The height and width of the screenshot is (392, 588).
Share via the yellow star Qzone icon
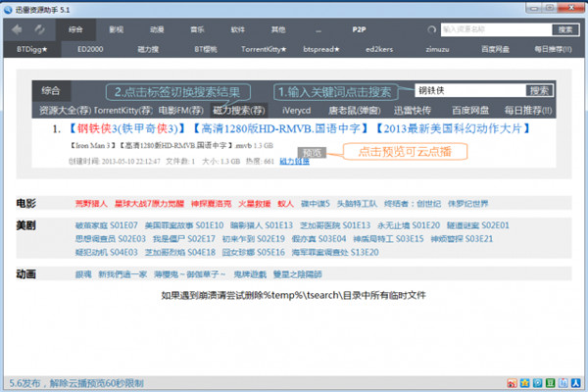tap(524, 383)
